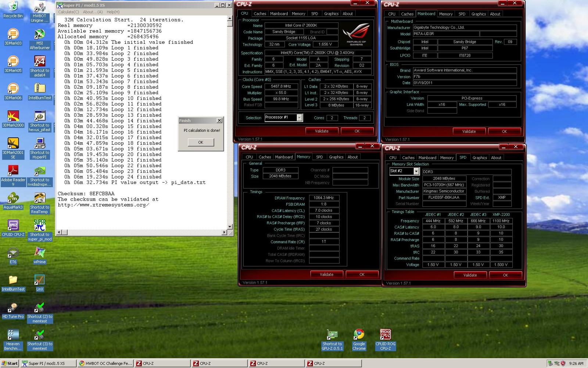Open Shortcut to HyperPI icon
Screen dimensions: 588x368
[40, 148]
